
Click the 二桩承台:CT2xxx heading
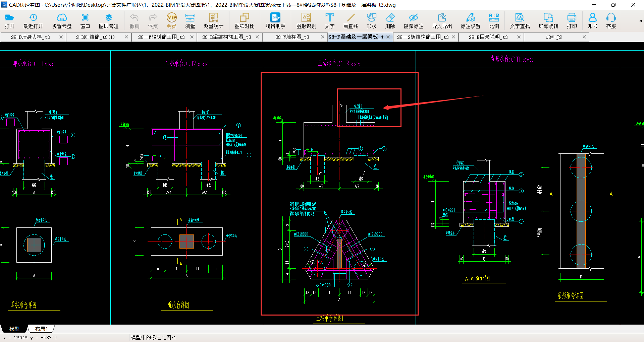[x=186, y=63]
